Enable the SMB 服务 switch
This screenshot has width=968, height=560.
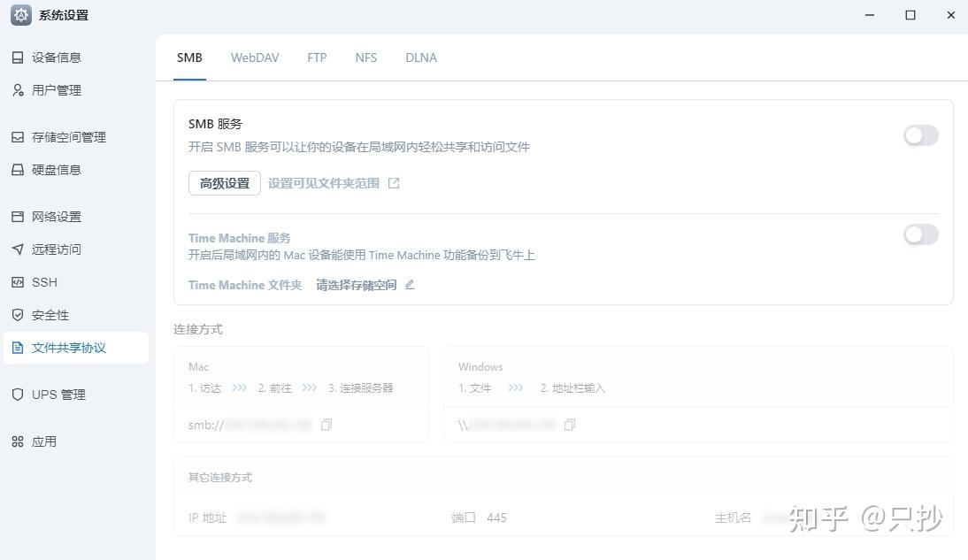[x=920, y=135]
